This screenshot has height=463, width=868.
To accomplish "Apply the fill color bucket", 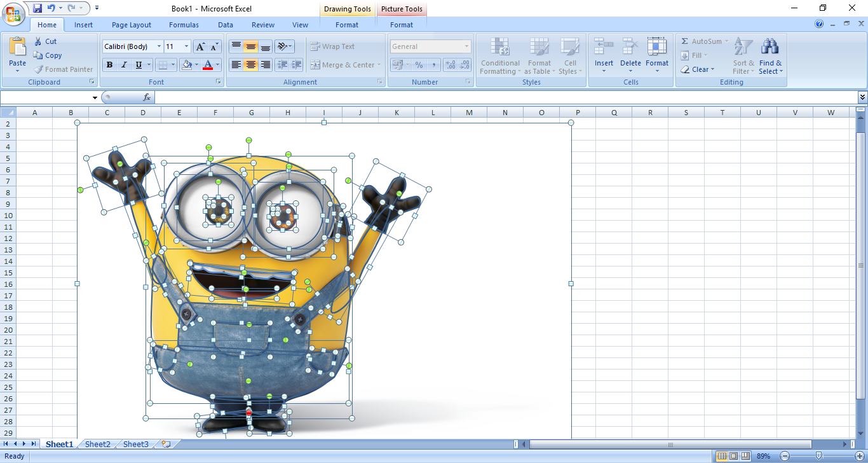I will point(186,65).
